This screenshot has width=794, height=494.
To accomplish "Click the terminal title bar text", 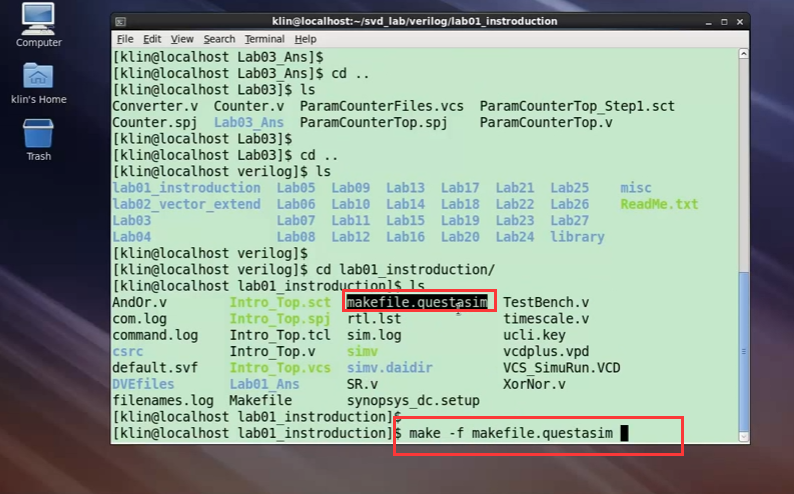I will click(415, 21).
